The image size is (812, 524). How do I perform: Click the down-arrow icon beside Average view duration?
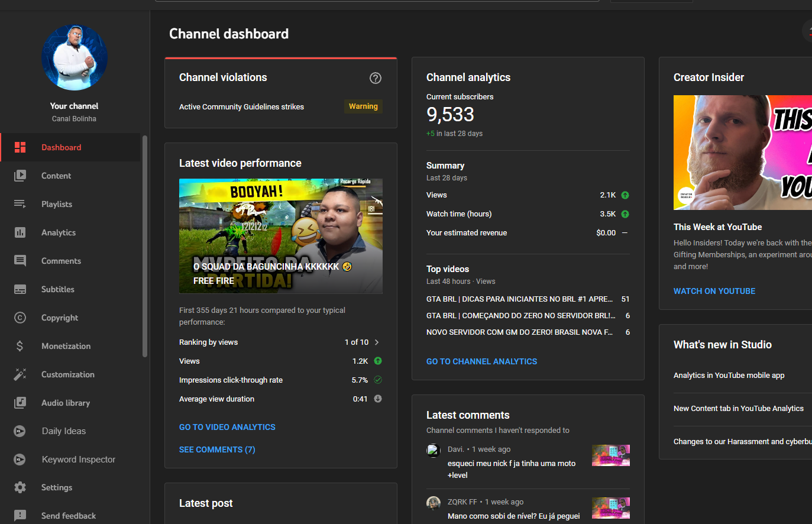[x=378, y=399]
